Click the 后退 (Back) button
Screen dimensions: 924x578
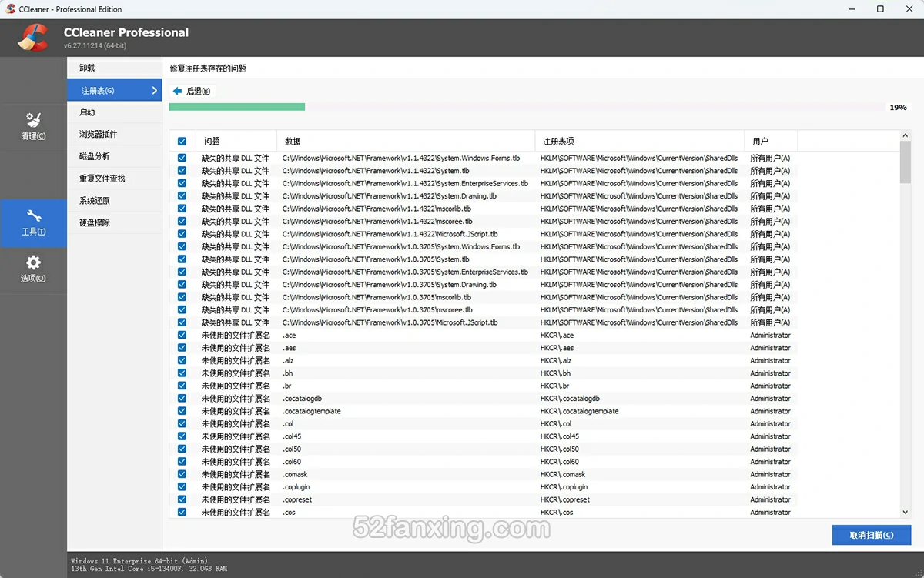(x=192, y=91)
